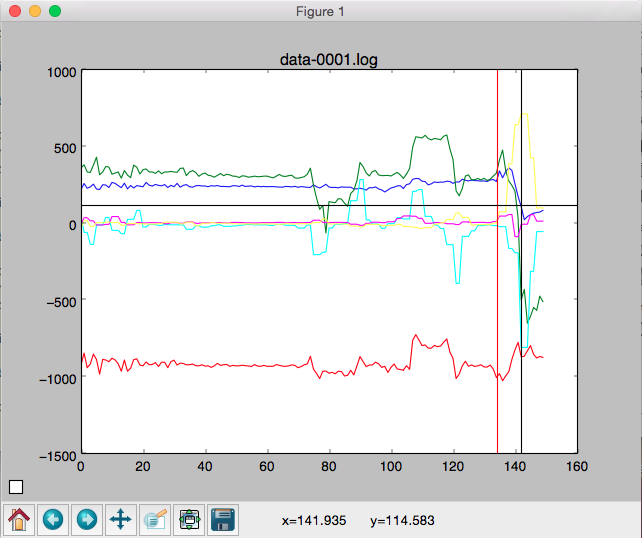This screenshot has width=642, height=538.
Task: Click the y-axis label -500
Action: 61,302
